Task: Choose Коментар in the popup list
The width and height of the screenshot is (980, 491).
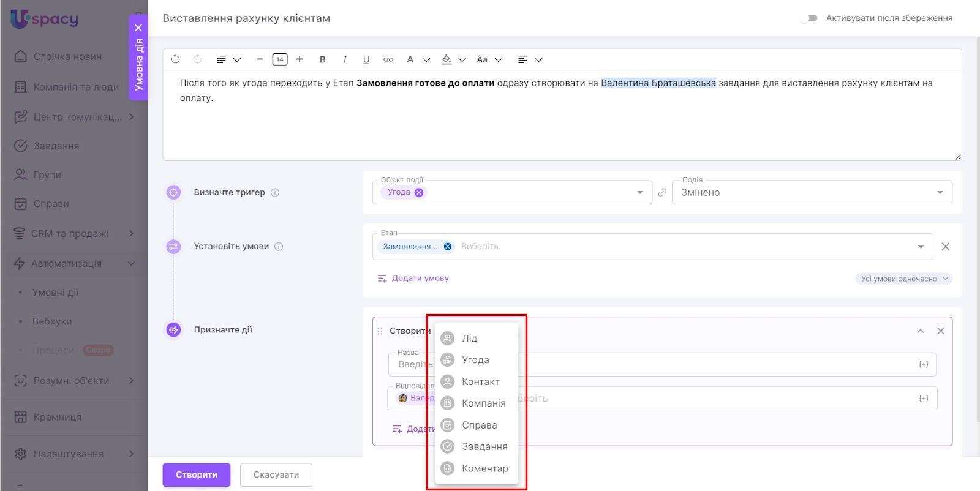Action: pos(484,468)
